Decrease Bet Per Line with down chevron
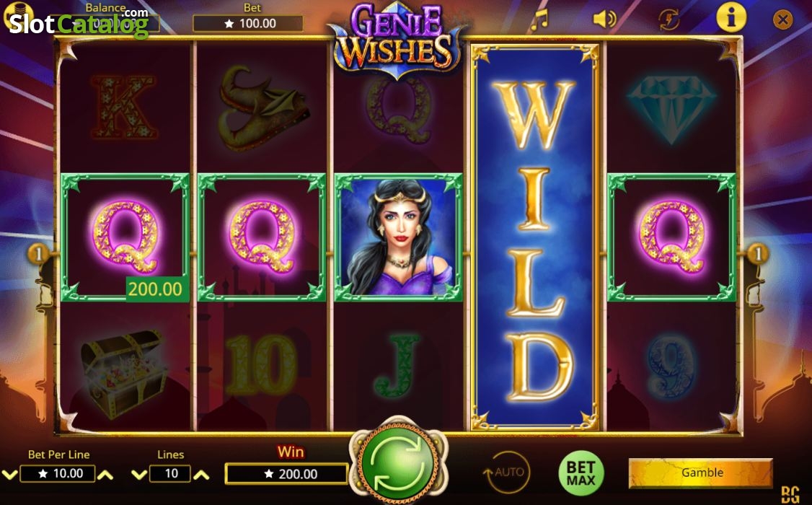The height and width of the screenshot is (505, 812). pyautogui.click(x=9, y=475)
